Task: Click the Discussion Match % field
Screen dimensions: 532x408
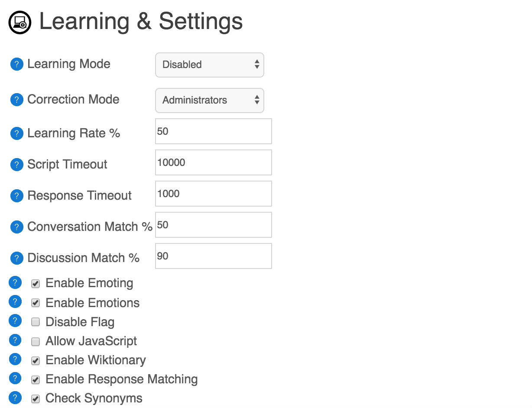Action: [214, 256]
